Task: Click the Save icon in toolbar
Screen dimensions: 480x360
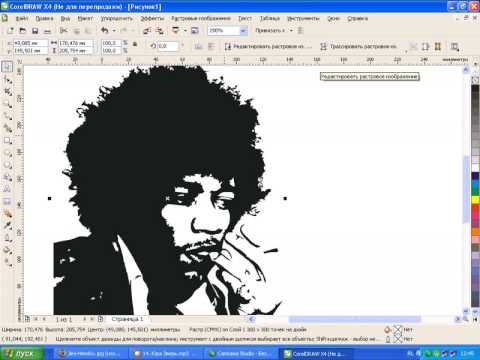Action: click(x=35, y=31)
